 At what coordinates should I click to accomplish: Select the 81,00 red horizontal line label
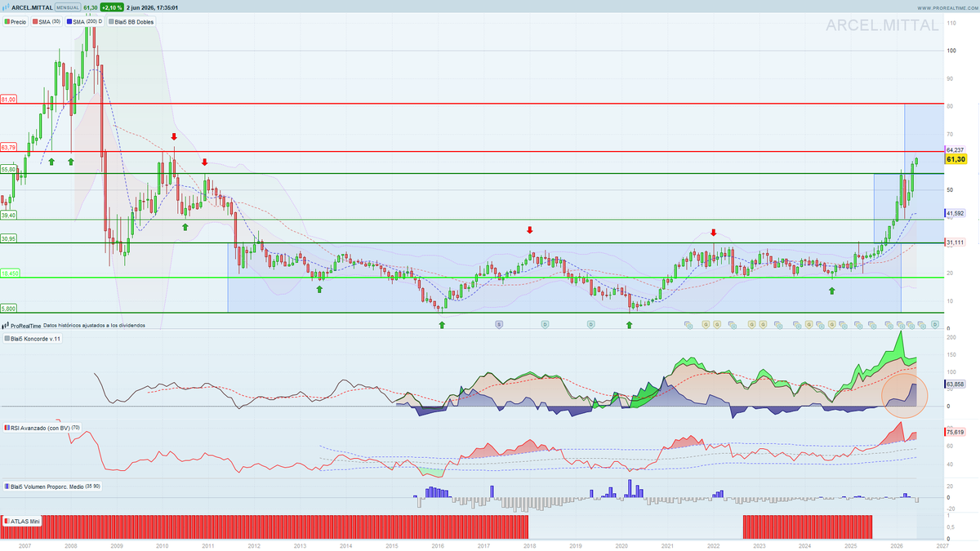click(8, 100)
